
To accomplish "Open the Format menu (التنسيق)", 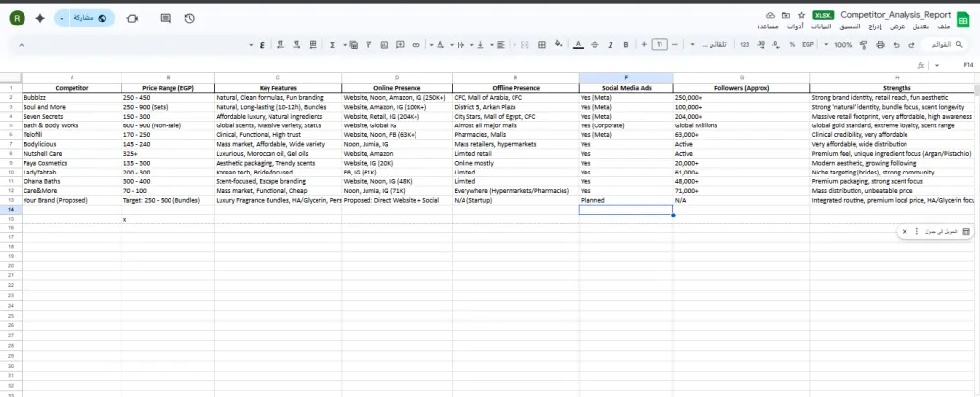I will coord(849,26).
